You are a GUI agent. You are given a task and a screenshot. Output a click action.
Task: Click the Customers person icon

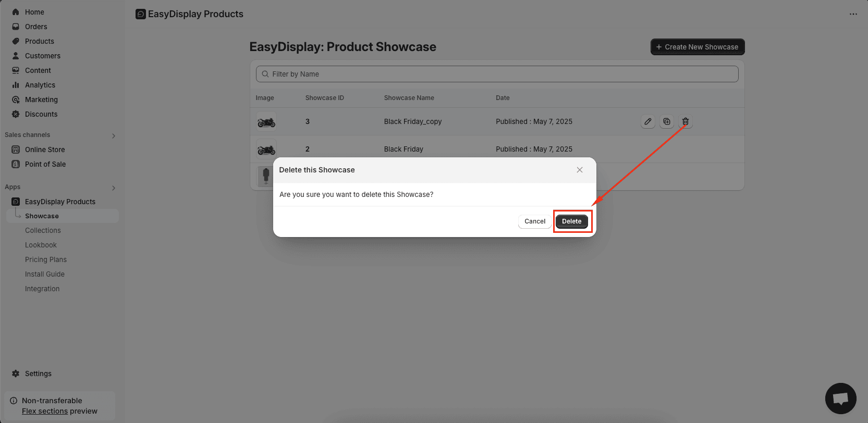(16, 56)
